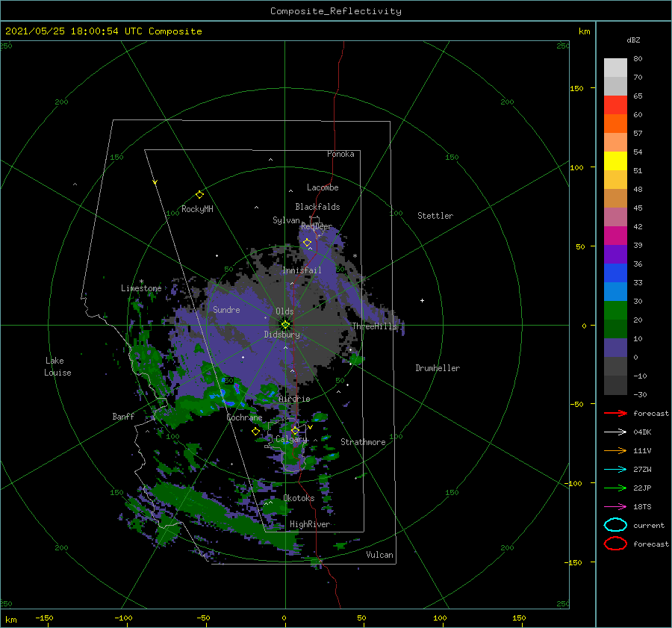Click the yellow diamond marker below Cochrane
The width and height of the screenshot is (672, 628).
click(x=256, y=431)
